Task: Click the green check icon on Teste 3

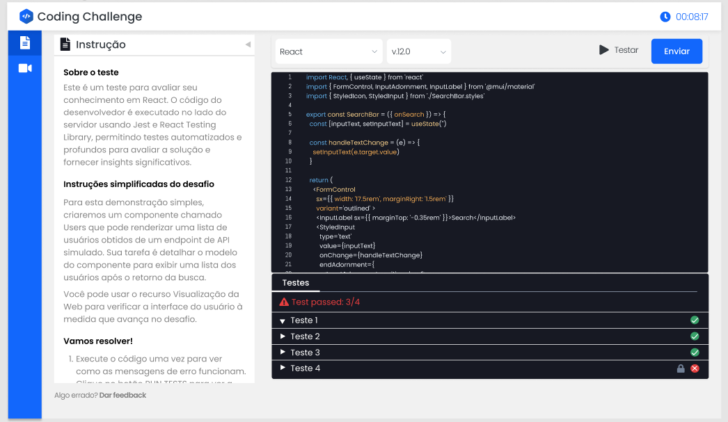Action: [694, 352]
